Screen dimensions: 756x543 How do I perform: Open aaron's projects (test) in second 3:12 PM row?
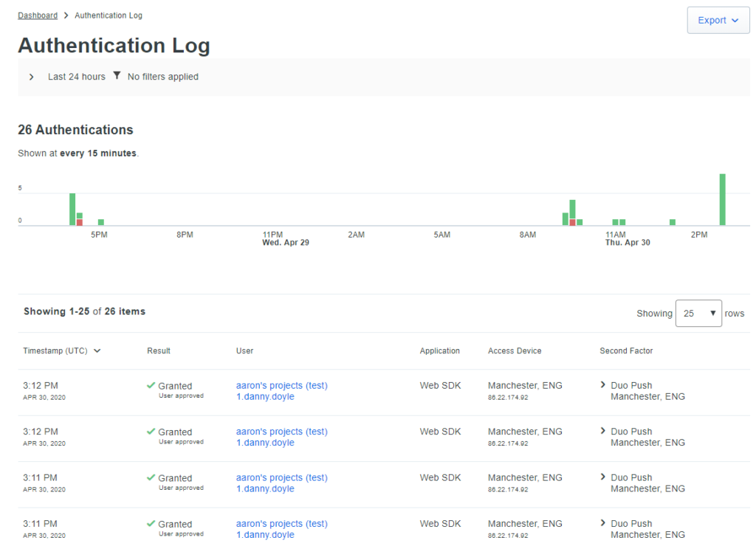pyautogui.click(x=281, y=432)
